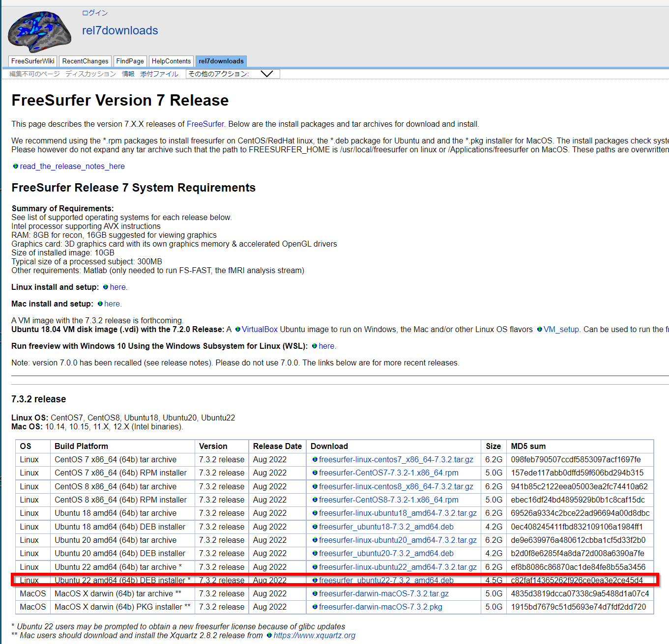Viewport: 669px width, 644px height.
Task: Open the VM_setup link
Action: [x=561, y=329]
